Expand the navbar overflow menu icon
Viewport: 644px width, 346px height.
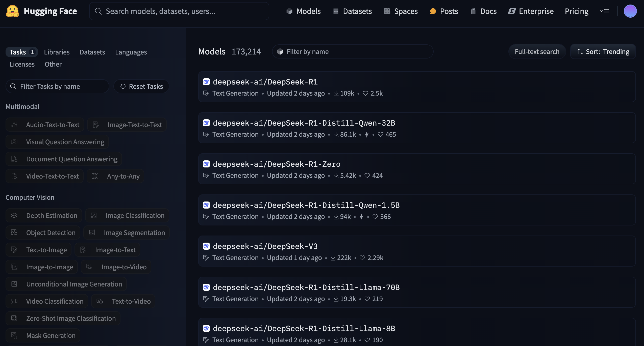click(604, 11)
